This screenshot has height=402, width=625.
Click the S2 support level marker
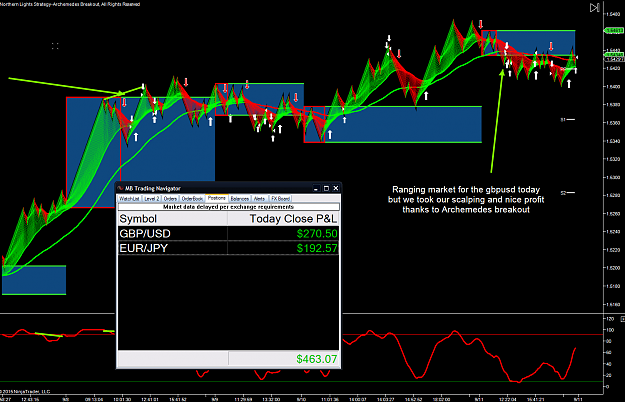point(568,193)
